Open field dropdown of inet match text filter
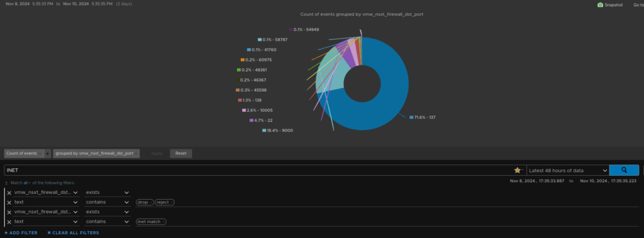 (45, 222)
